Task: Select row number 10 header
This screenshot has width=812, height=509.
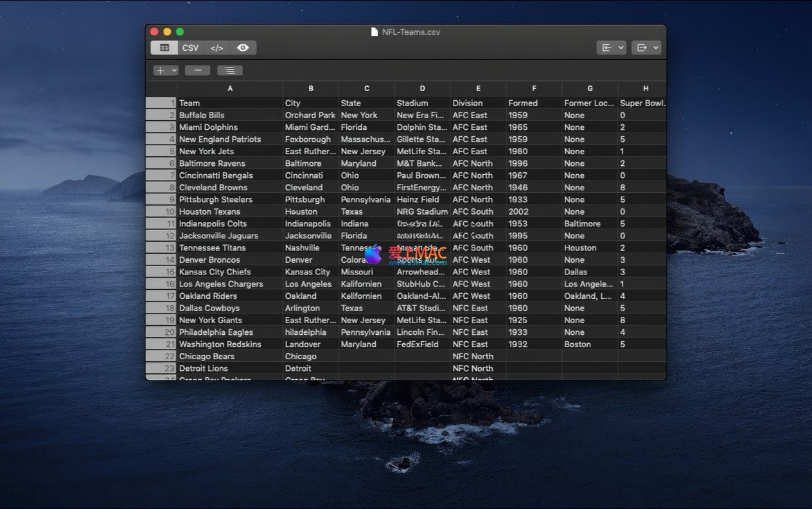Action: tap(161, 211)
